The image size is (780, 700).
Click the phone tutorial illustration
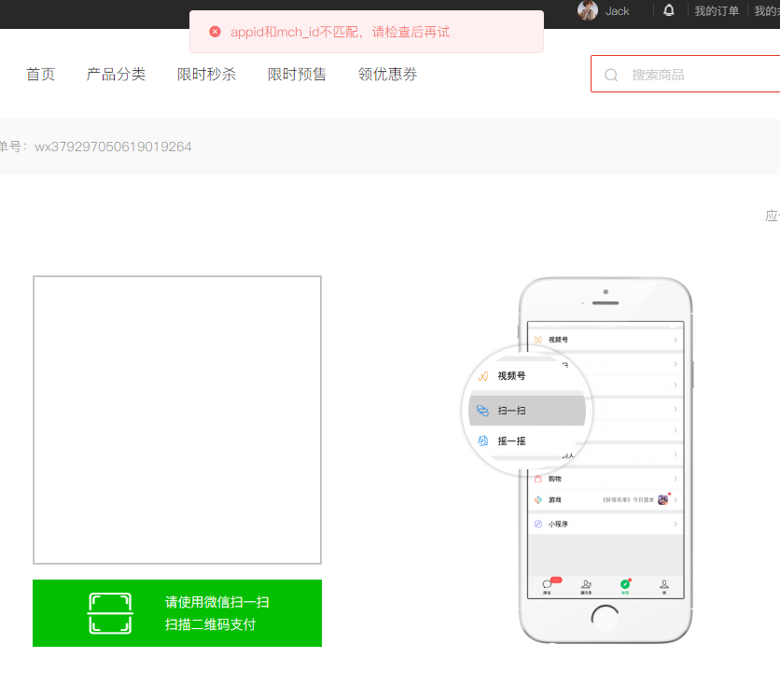(x=578, y=460)
